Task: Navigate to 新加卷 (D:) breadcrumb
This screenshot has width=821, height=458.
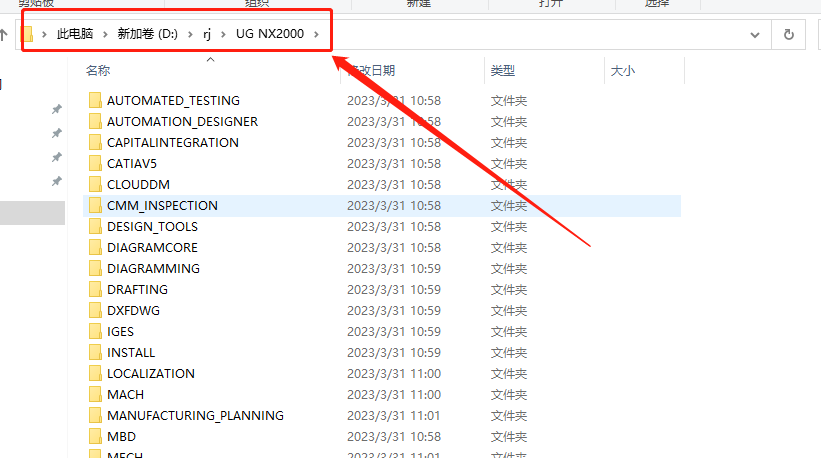Action: tap(147, 34)
